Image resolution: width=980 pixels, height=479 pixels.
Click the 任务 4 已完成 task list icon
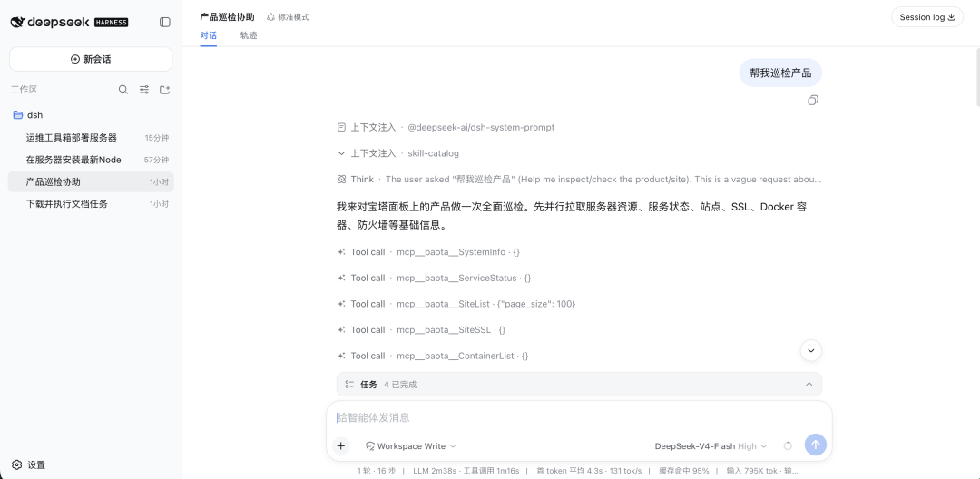pyautogui.click(x=349, y=385)
